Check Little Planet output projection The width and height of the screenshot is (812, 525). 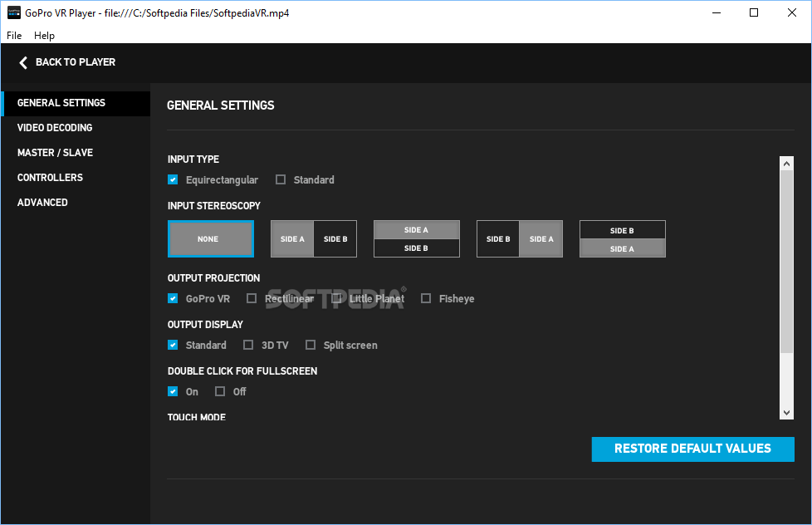336,298
